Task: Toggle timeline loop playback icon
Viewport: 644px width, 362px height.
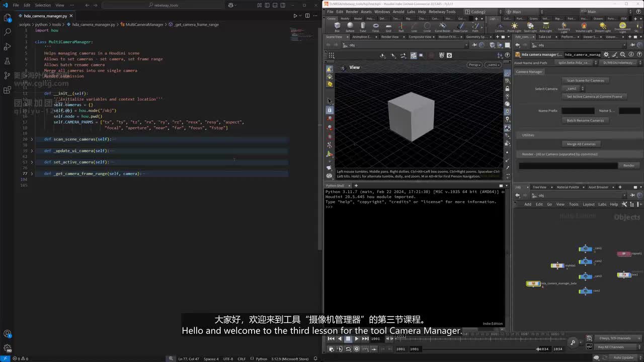Action: [x=348, y=349]
